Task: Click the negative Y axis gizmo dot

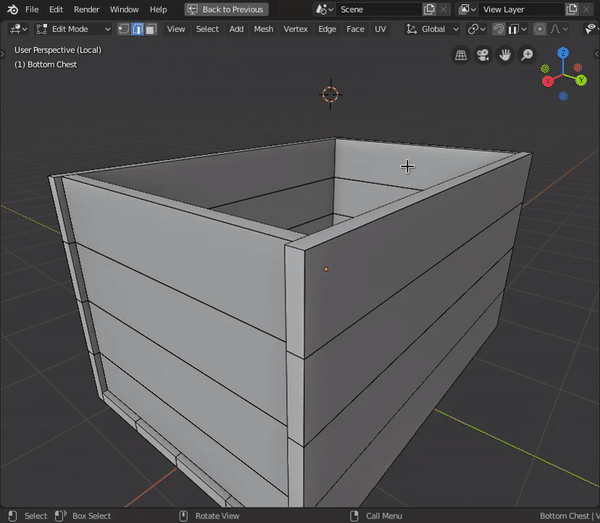Action: tap(545, 68)
